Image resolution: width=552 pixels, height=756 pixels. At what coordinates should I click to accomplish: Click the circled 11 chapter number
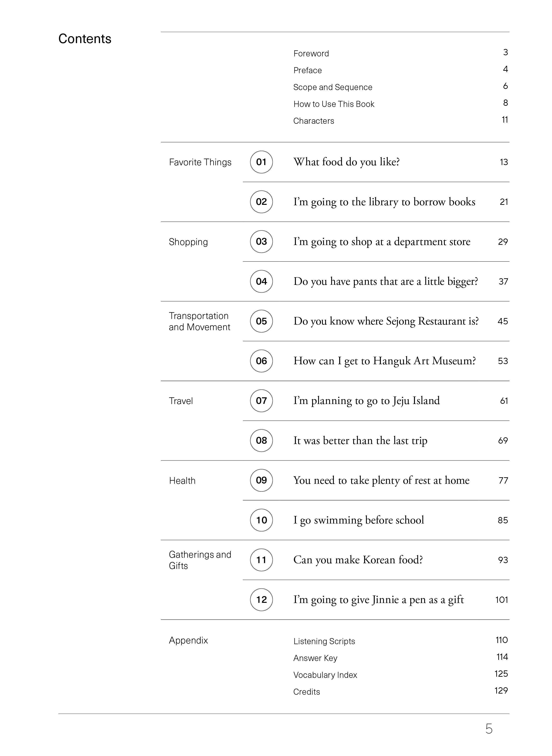(261, 560)
